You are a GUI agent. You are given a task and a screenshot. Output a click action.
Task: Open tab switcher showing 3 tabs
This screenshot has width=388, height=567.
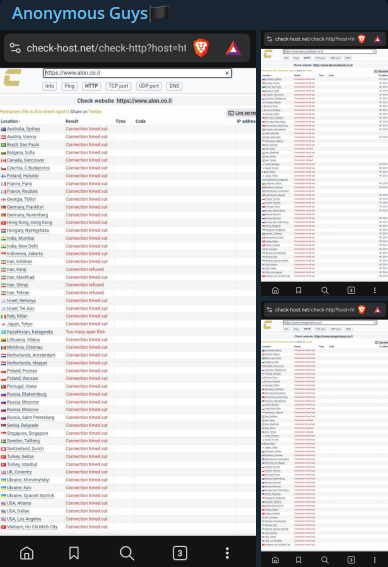pos(180,553)
